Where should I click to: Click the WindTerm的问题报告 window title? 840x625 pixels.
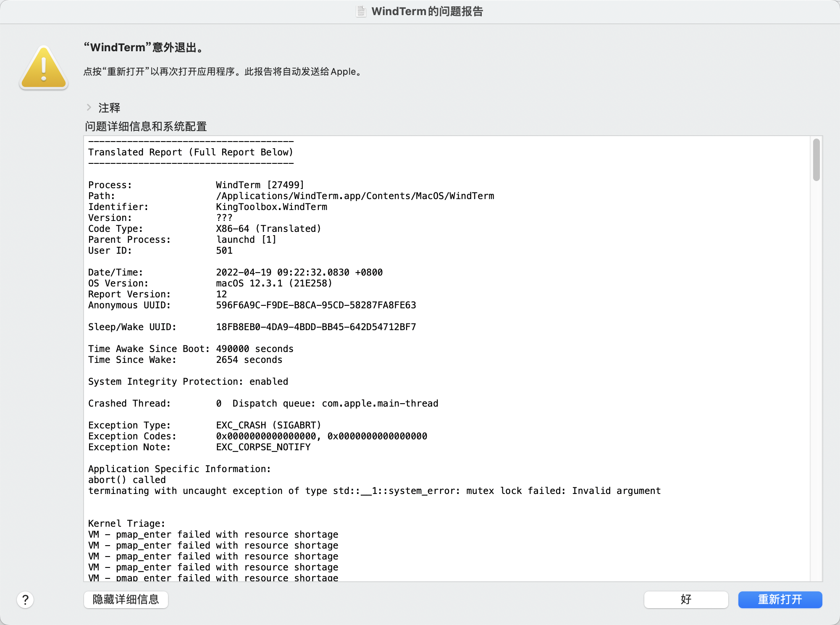(x=428, y=11)
